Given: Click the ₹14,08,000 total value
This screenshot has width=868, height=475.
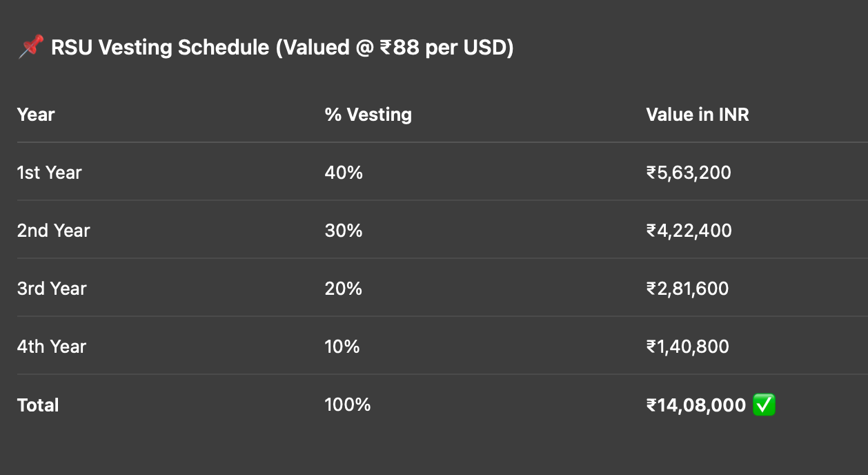Looking at the screenshot, I should [696, 405].
